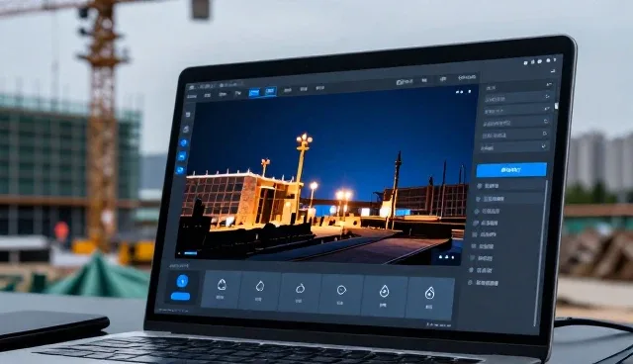Select the second blue highlighted tab in the top toolbar
This screenshot has height=364, width=633.
point(270,91)
